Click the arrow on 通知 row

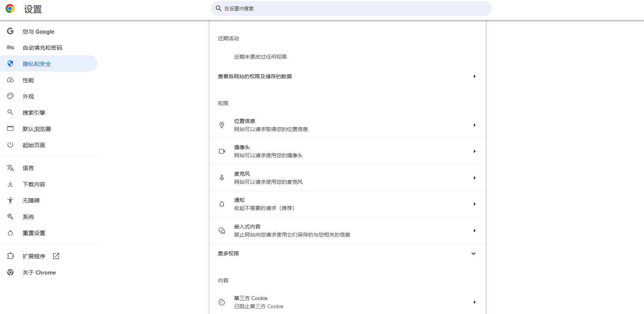point(475,204)
